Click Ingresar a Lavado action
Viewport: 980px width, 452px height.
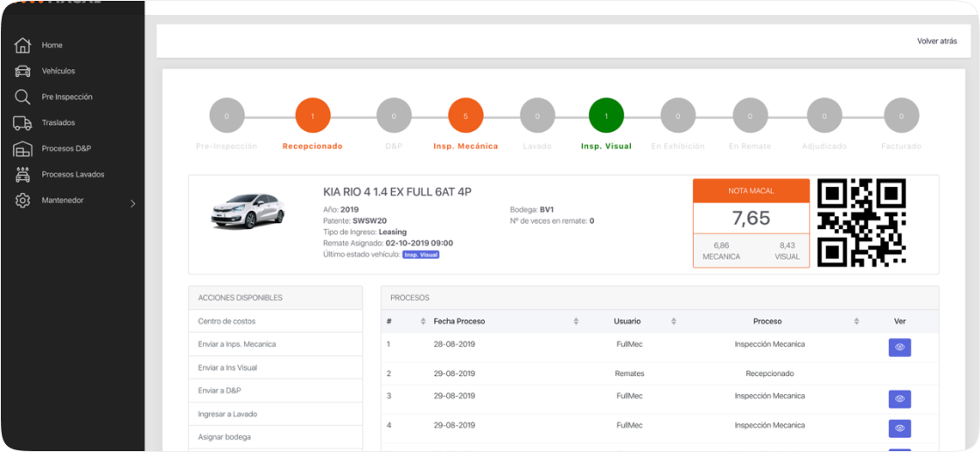coord(276,414)
